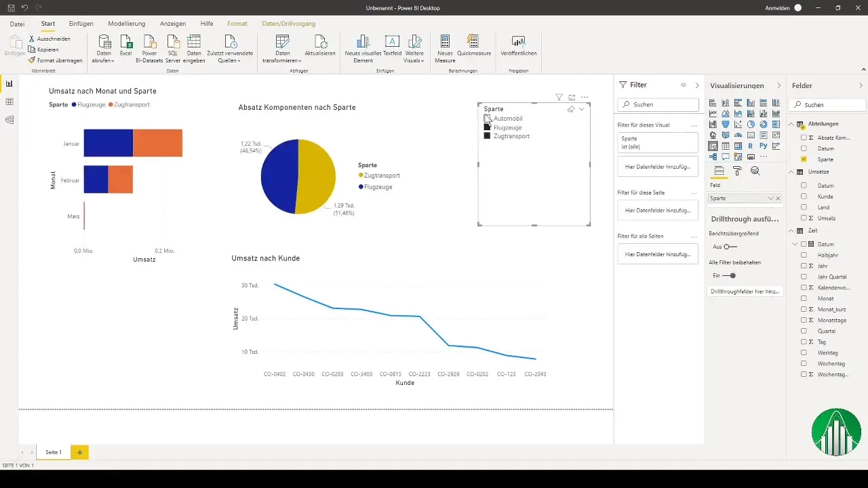Uncheck Flugzeuge in the Sparte slicer
The height and width of the screenshot is (488, 868).
coord(487,127)
